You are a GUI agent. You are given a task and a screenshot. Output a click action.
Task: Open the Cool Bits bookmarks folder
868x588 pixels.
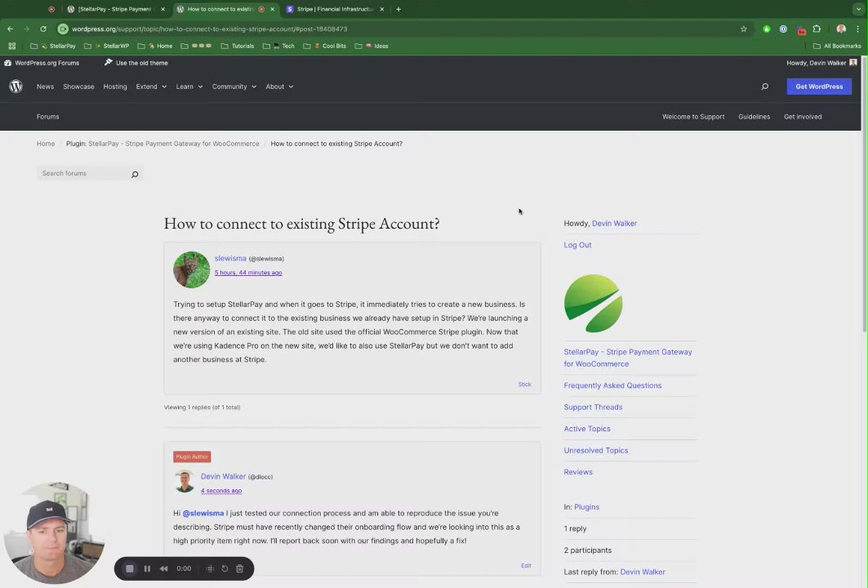click(324, 46)
